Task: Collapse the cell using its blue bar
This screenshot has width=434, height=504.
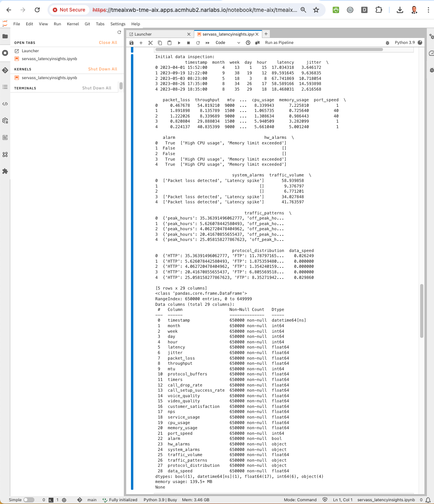Action: coord(132,272)
